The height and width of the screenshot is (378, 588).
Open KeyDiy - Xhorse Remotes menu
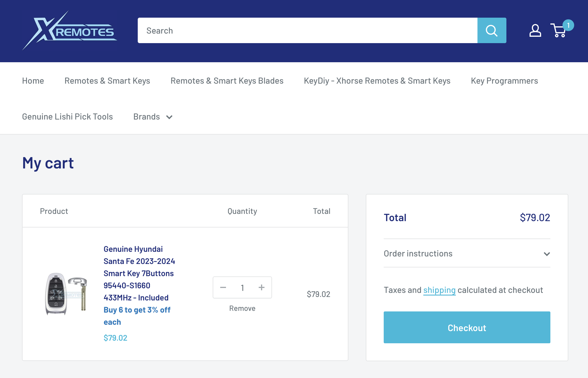[x=377, y=81]
